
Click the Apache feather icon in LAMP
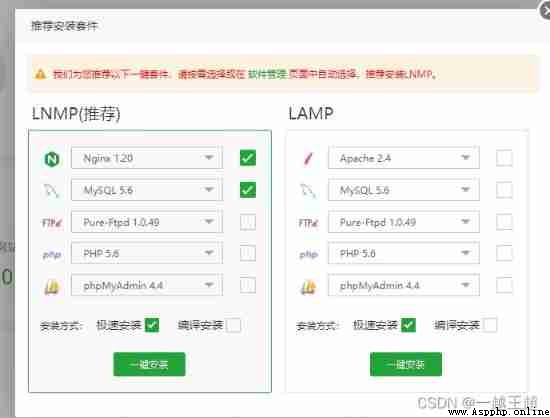coord(308,159)
